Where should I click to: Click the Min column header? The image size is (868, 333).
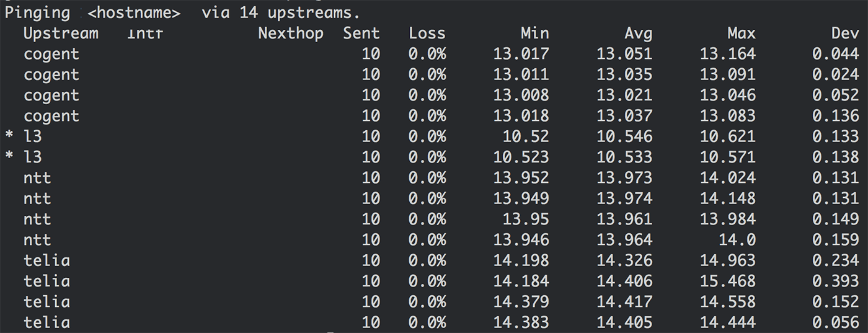[534, 33]
